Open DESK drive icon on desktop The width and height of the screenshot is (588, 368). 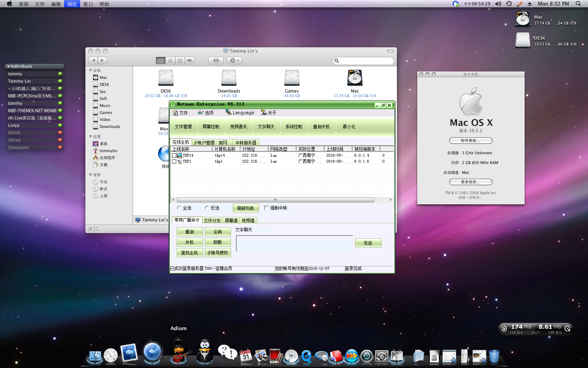tap(523, 40)
